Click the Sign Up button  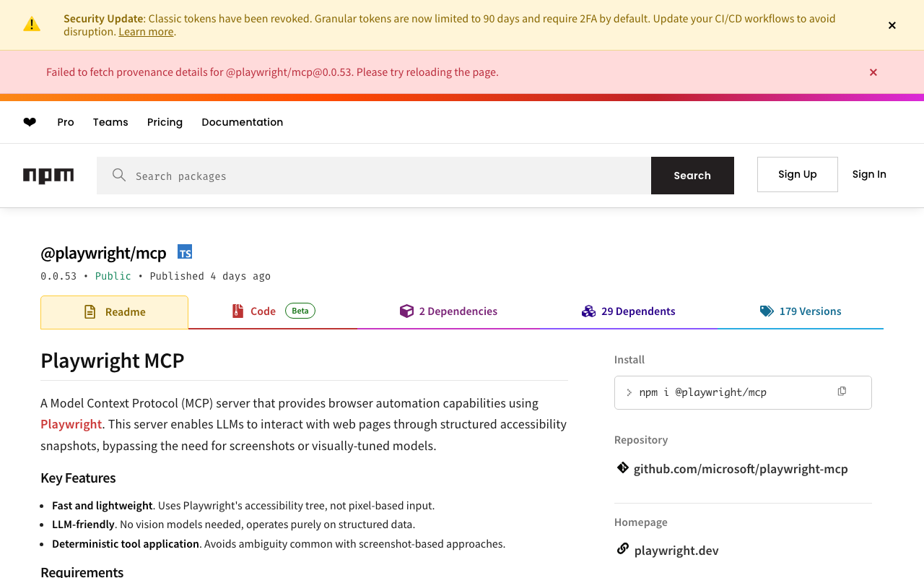click(798, 174)
